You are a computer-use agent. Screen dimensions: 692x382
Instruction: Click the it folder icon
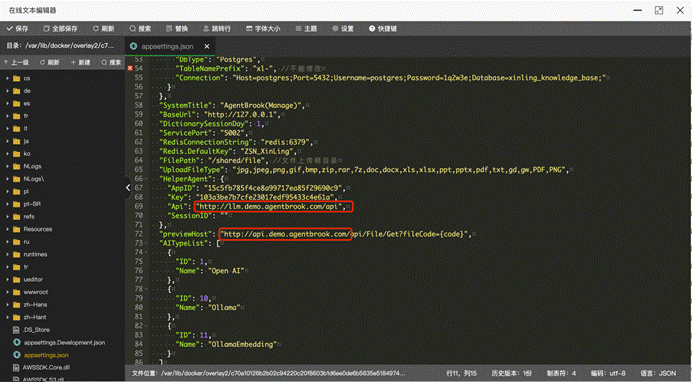[17, 129]
